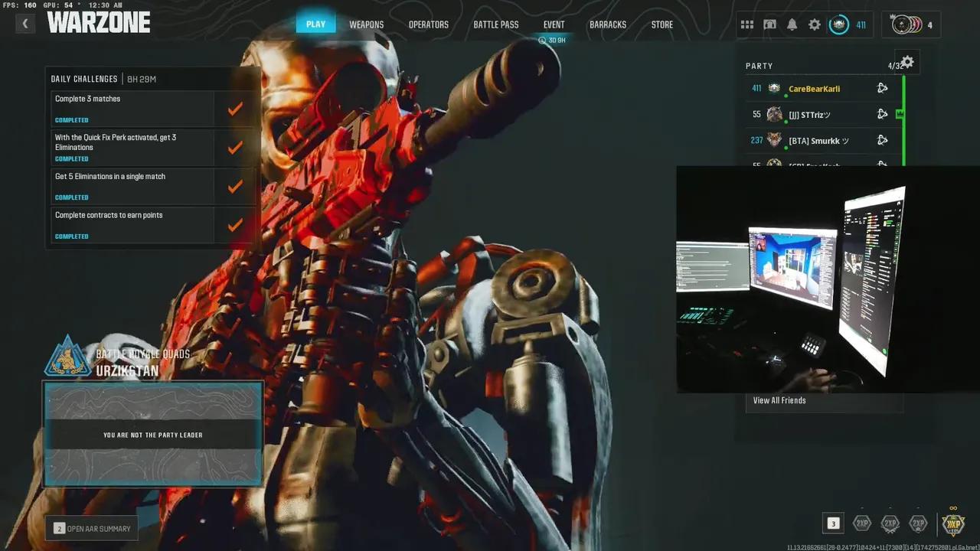Viewport: 980px width, 551px height.
Task: Click checkmark for Complete contracts challenge
Action: click(235, 225)
